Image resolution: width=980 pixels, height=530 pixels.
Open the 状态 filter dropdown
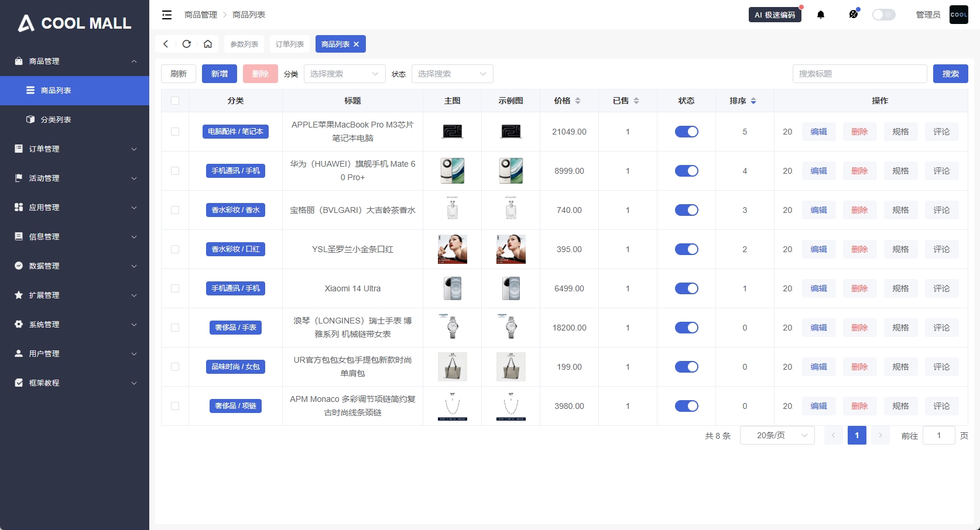453,74
